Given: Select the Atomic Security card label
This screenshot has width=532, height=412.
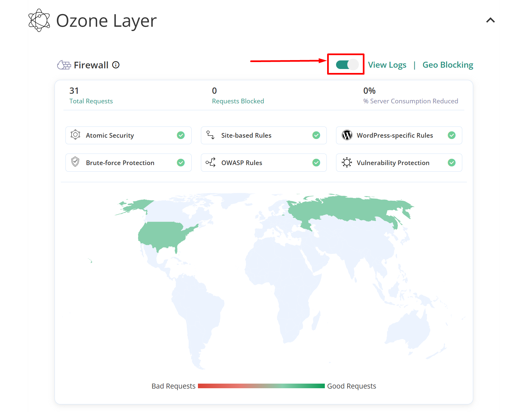Looking at the screenshot, I should point(110,135).
